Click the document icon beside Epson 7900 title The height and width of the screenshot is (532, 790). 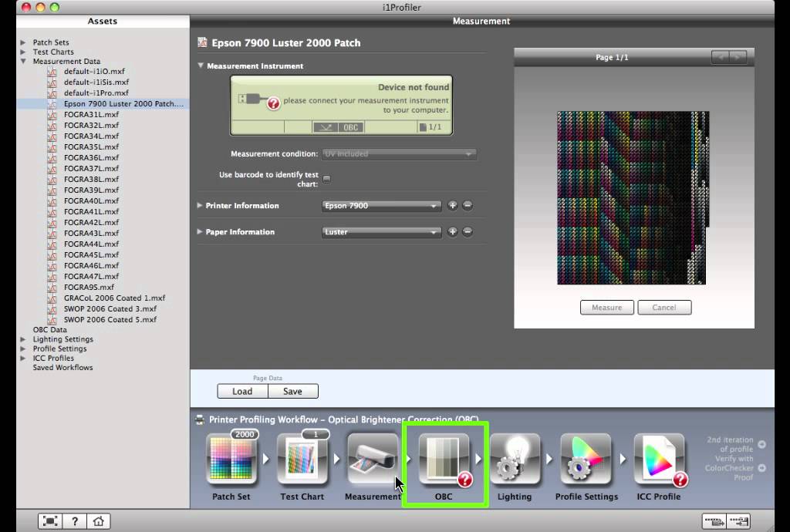click(203, 42)
